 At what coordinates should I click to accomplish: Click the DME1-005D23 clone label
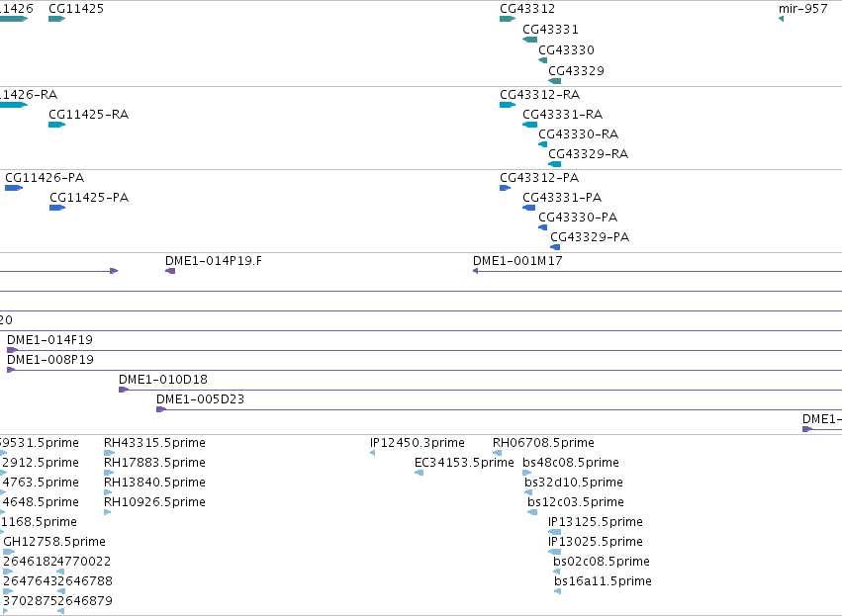point(200,399)
